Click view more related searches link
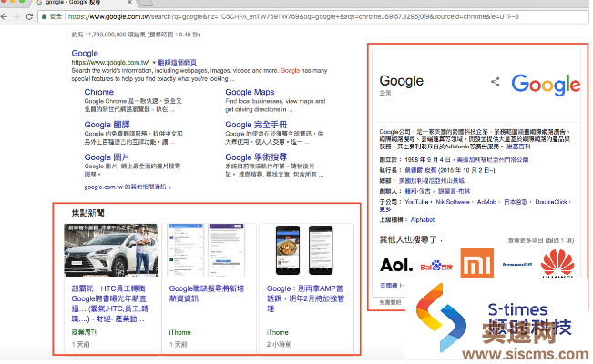The height and width of the screenshot is (364, 593). (x=540, y=240)
